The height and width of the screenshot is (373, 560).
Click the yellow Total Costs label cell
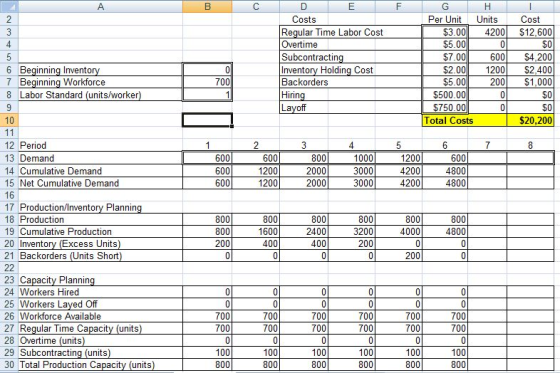(x=465, y=120)
